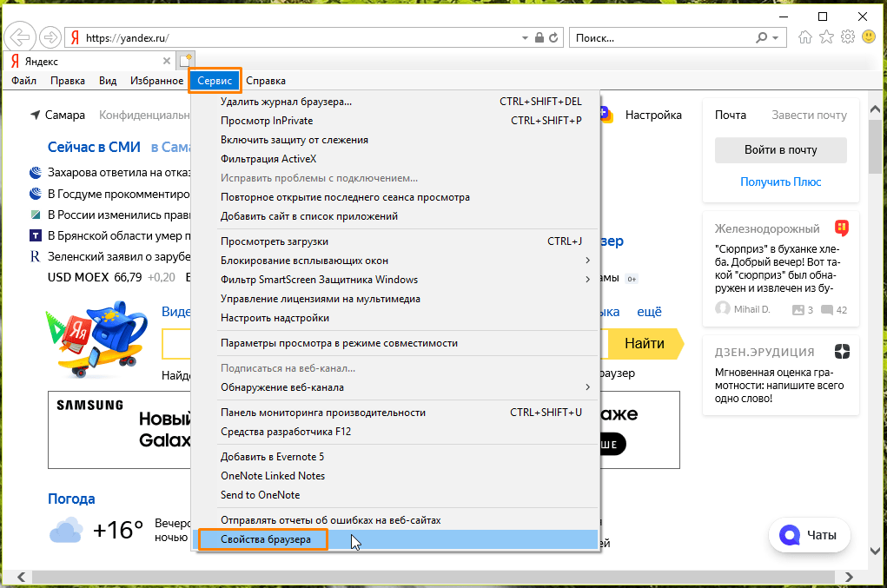Click the ещё link
Screen dimensions: 887x588
click(x=649, y=312)
